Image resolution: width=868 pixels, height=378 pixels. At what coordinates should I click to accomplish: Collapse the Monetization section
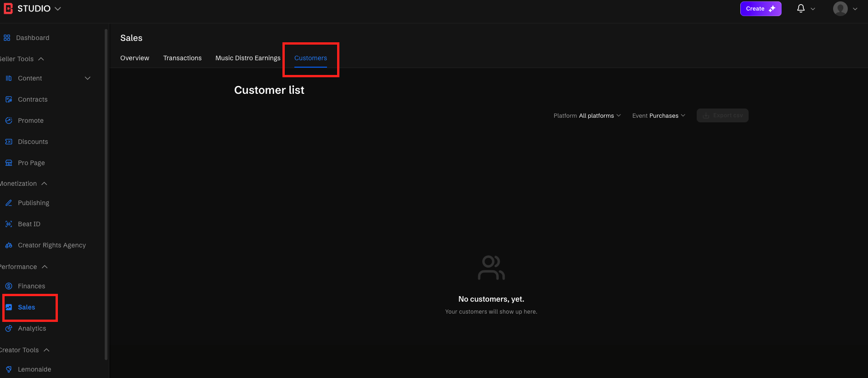pyautogui.click(x=44, y=183)
